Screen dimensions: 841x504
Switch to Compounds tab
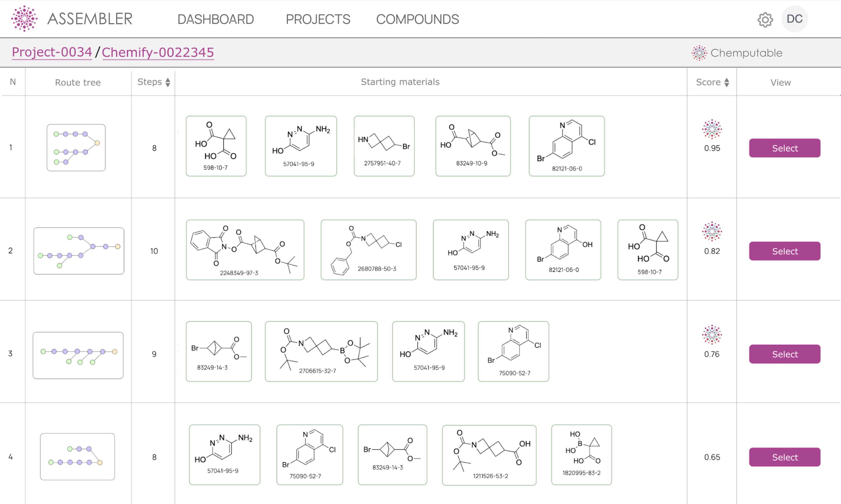tap(417, 19)
